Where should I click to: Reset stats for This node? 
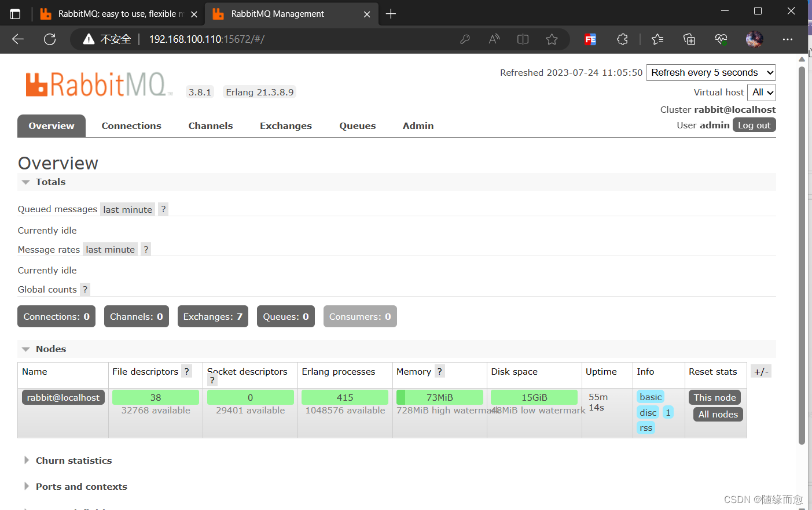(715, 397)
